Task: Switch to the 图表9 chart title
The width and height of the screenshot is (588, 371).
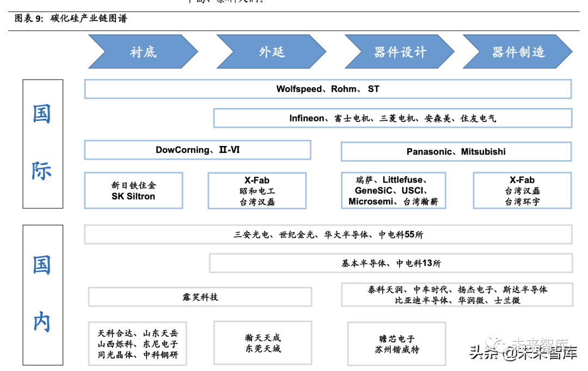Action: pyautogui.click(x=71, y=18)
